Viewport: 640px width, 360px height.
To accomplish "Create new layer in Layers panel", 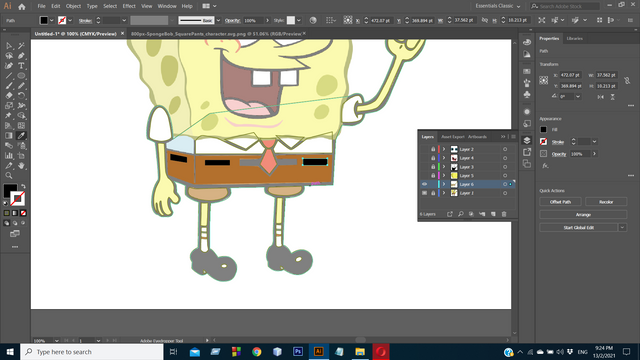I will [493, 214].
